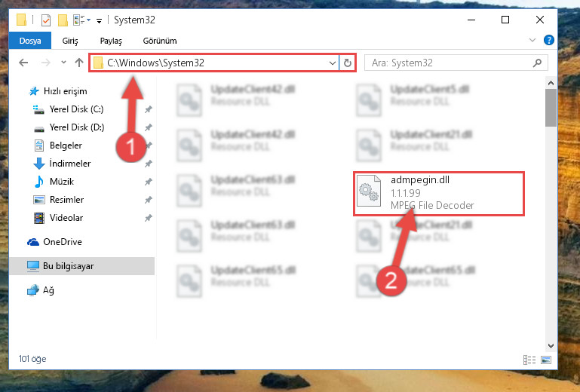Click the search magnifier icon

(538, 63)
